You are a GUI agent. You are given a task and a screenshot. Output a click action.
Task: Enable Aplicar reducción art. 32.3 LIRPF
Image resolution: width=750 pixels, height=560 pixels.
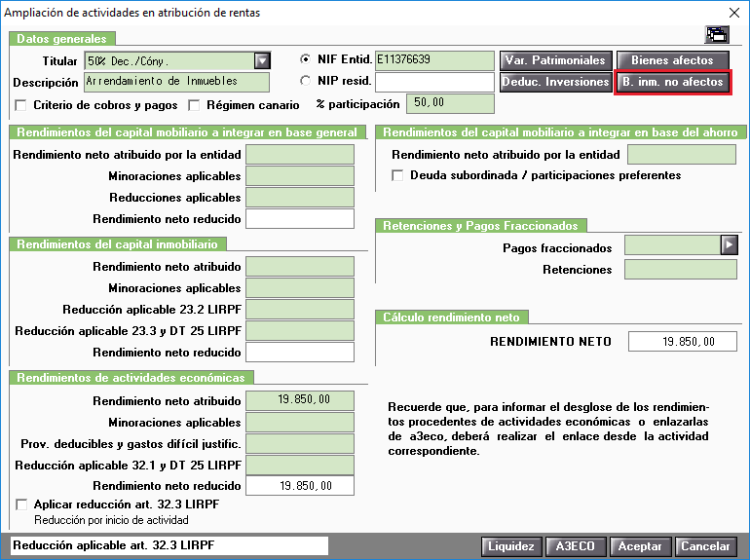click(x=21, y=504)
